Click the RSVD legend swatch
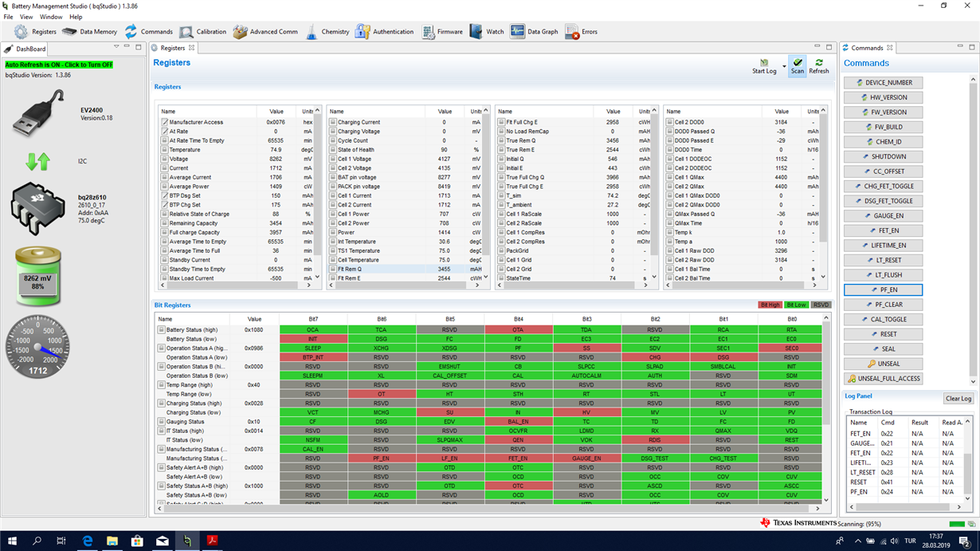 (x=821, y=305)
